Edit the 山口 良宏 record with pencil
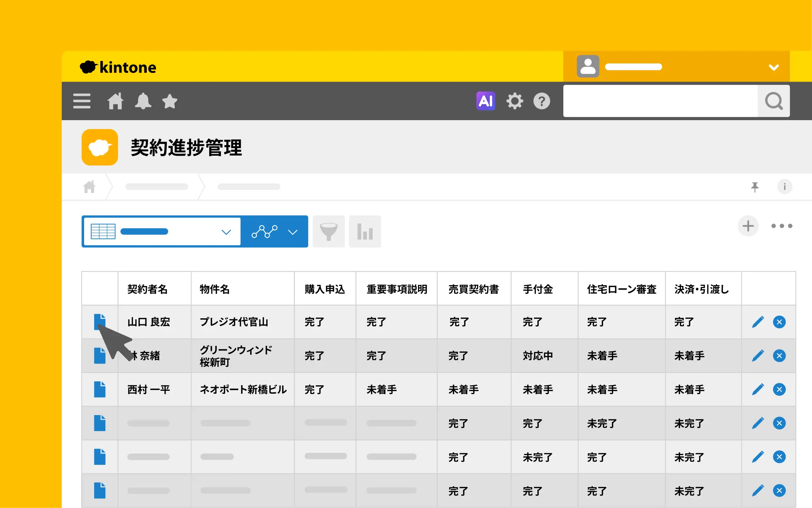812x508 pixels. (758, 322)
